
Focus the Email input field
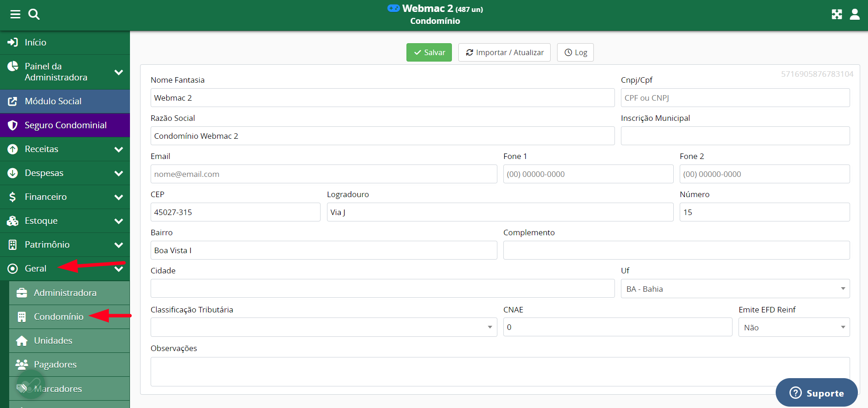[x=323, y=174]
